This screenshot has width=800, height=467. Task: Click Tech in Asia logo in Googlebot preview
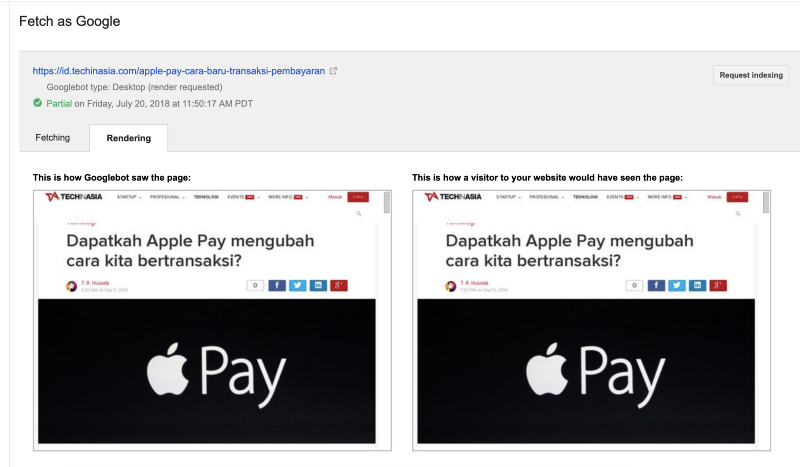pyautogui.click(x=73, y=196)
